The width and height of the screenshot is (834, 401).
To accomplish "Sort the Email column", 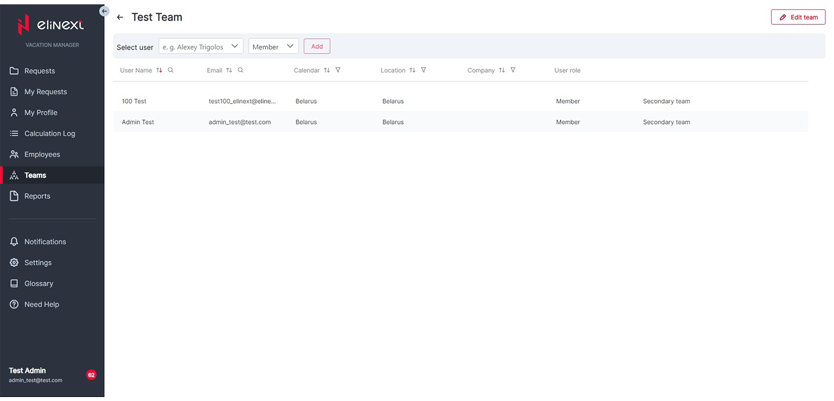I will (229, 70).
